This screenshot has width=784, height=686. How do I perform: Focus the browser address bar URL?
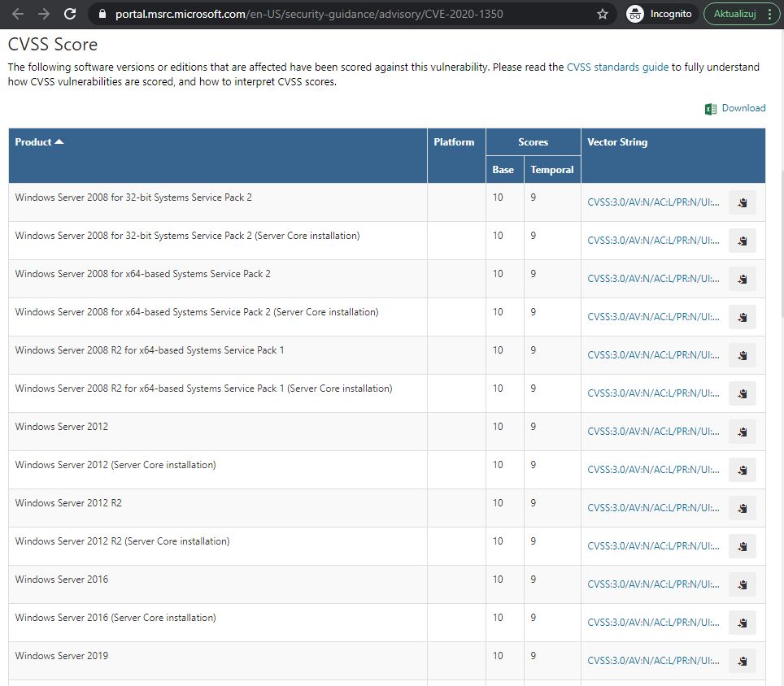309,14
